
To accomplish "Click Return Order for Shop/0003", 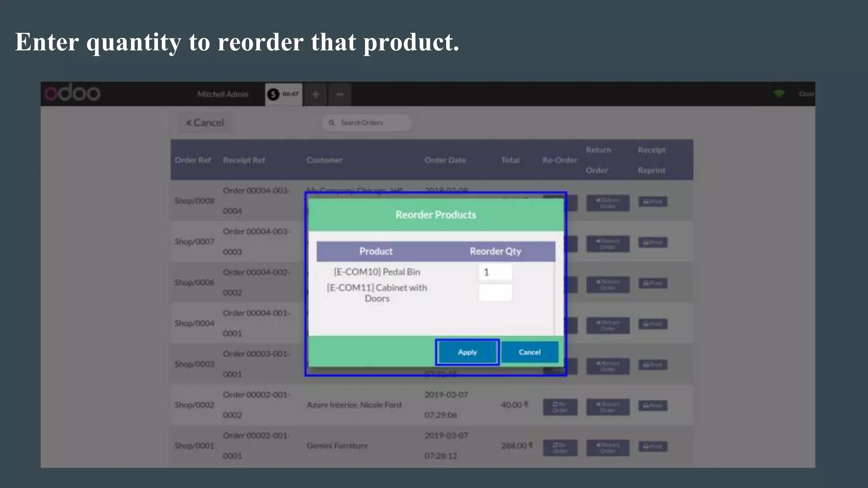I will coord(607,366).
